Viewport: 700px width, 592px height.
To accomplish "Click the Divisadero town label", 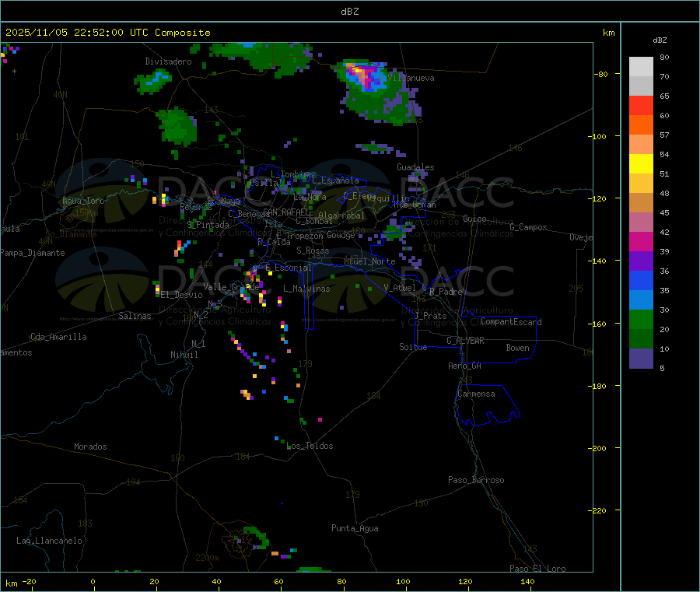I will [x=168, y=61].
